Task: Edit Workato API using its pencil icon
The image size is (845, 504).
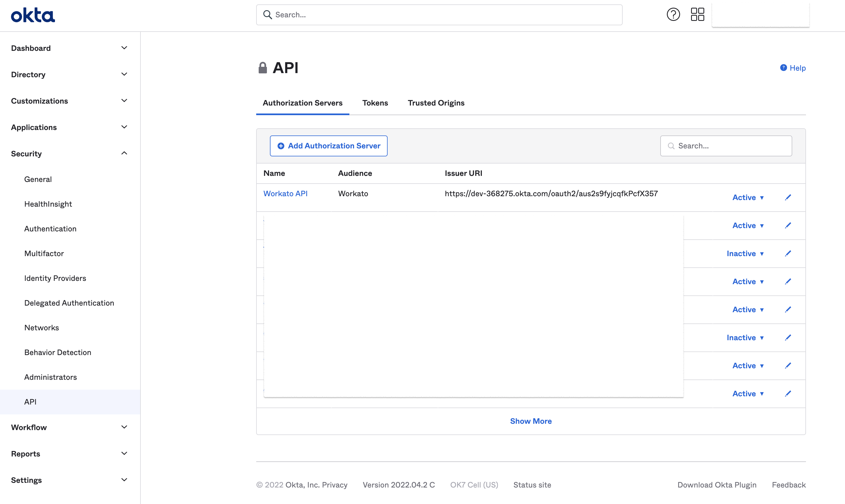Action: (x=788, y=197)
